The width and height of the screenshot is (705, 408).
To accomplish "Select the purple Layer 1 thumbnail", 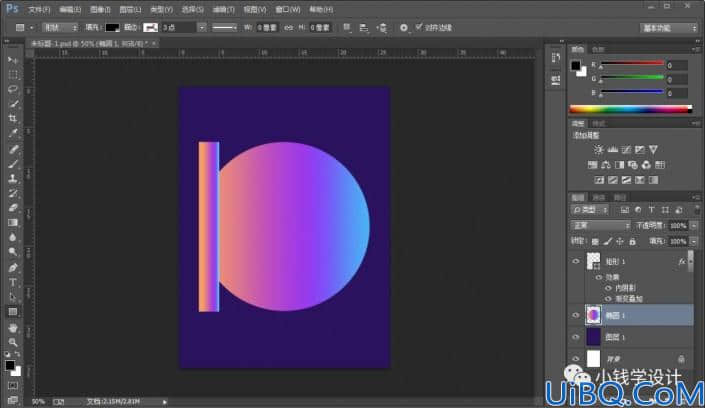I will [593, 337].
